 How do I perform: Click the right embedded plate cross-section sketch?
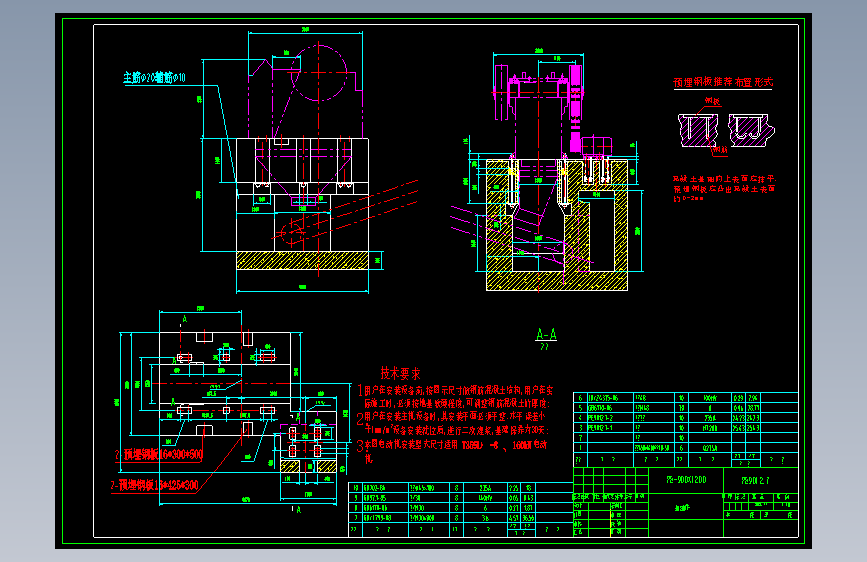(751, 131)
